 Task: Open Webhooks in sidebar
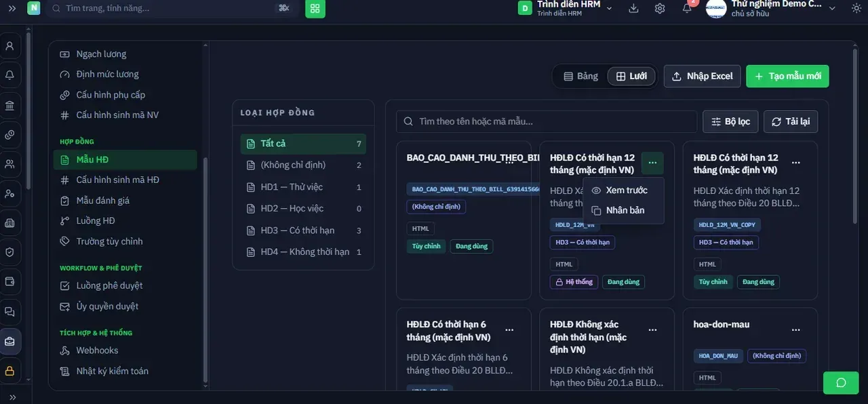coord(125,350)
